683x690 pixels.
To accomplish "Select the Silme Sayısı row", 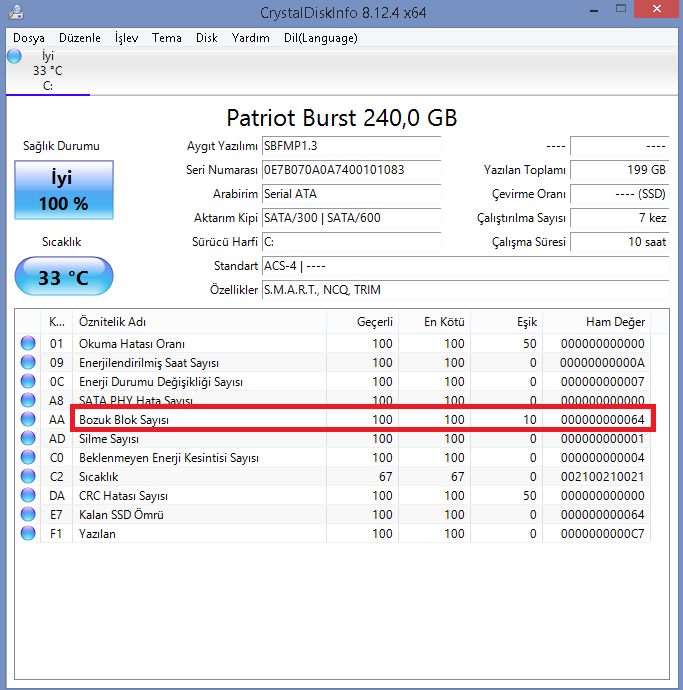I will (x=333, y=438).
